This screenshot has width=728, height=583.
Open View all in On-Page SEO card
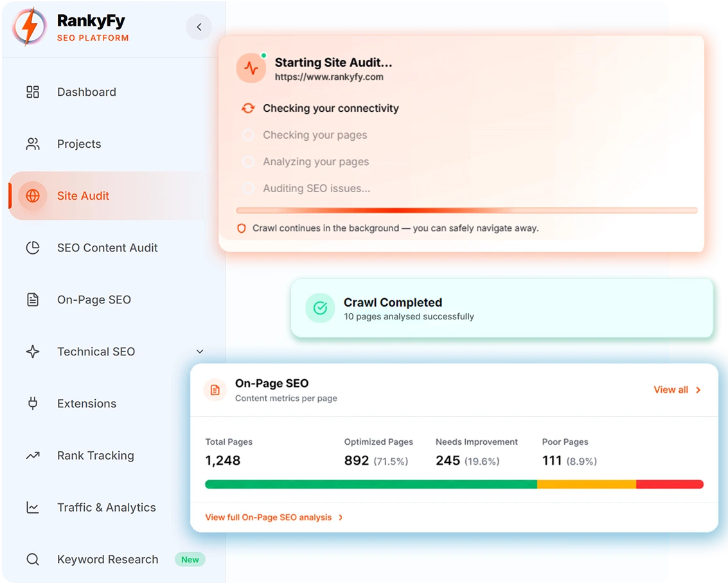coord(671,390)
